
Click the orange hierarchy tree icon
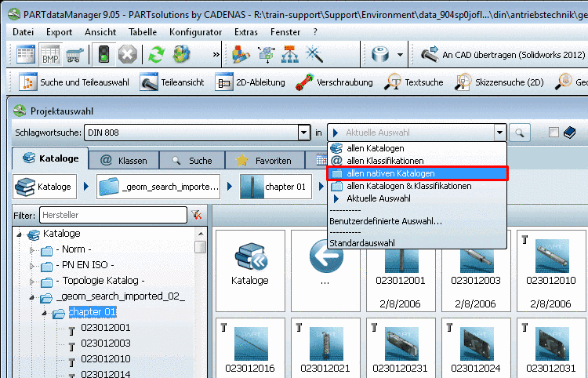(x=290, y=55)
